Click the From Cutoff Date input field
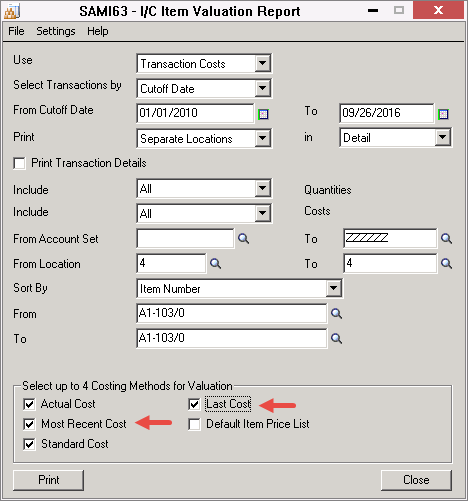The image size is (468, 501). coord(195,113)
